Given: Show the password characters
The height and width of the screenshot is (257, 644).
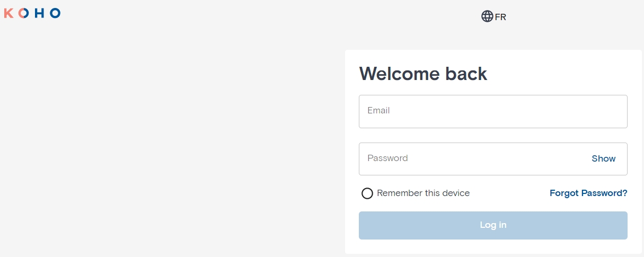Looking at the screenshot, I should 603,158.
